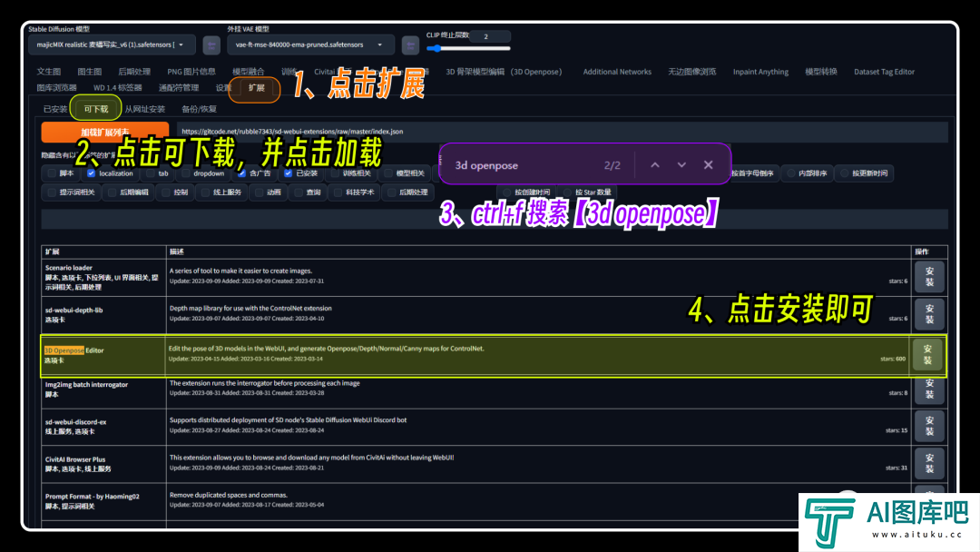This screenshot has width=980, height=552.
Task: Uncheck the 已安装 filter checkbox
Action: point(289,173)
